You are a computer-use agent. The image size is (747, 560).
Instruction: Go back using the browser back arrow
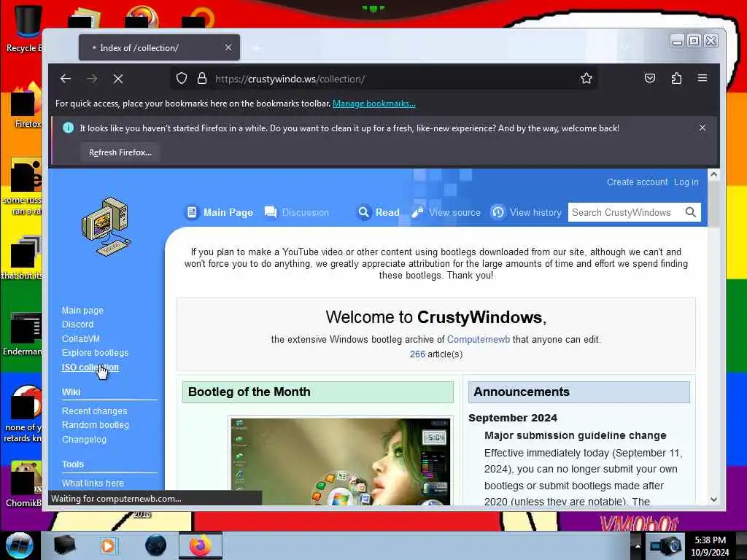click(x=65, y=79)
